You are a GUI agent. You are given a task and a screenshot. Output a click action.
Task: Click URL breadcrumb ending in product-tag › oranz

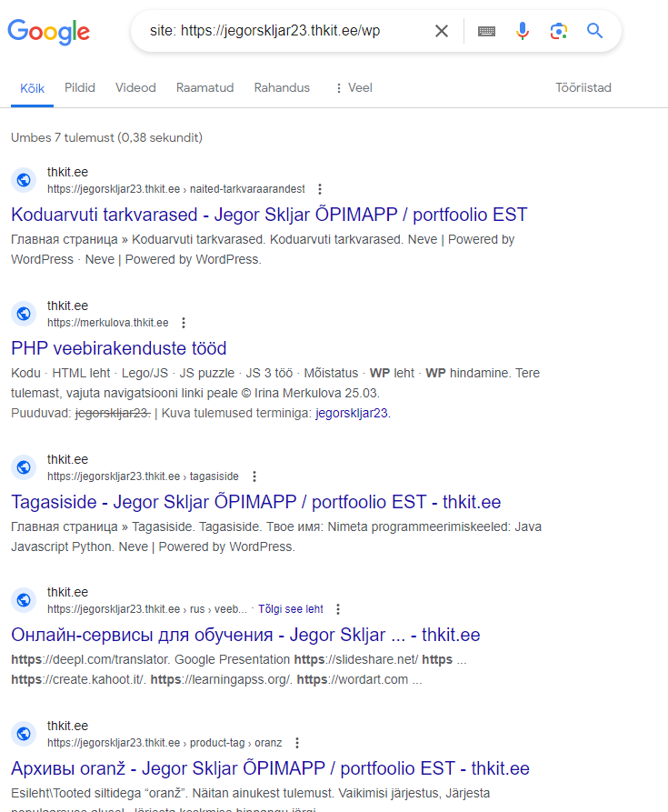[165, 743]
